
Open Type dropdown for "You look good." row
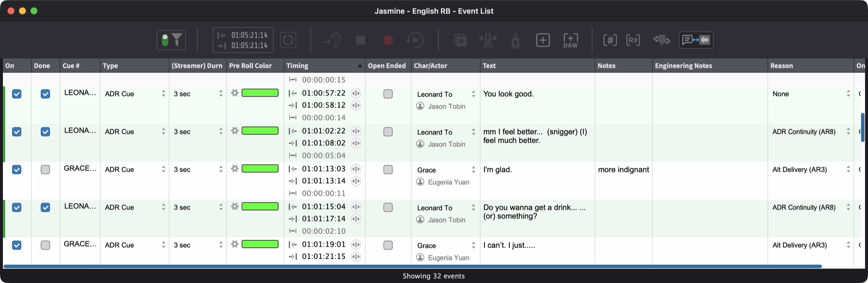tap(135, 93)
